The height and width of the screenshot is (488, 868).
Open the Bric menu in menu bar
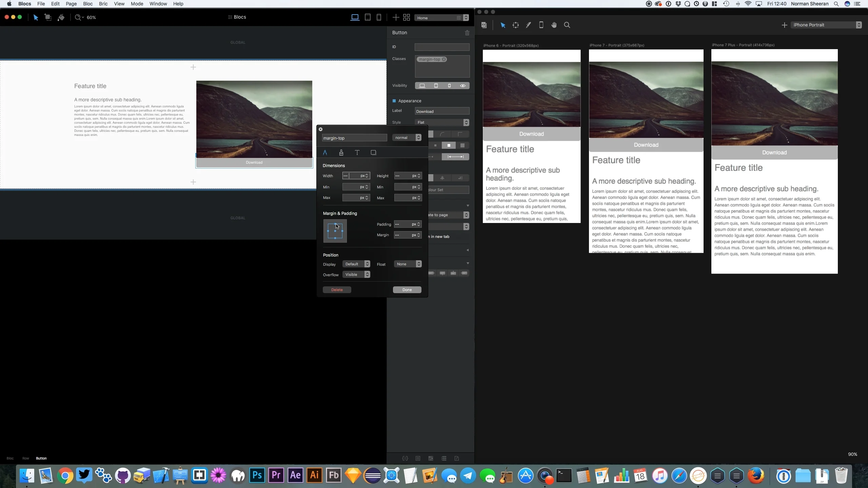point(103,4)
